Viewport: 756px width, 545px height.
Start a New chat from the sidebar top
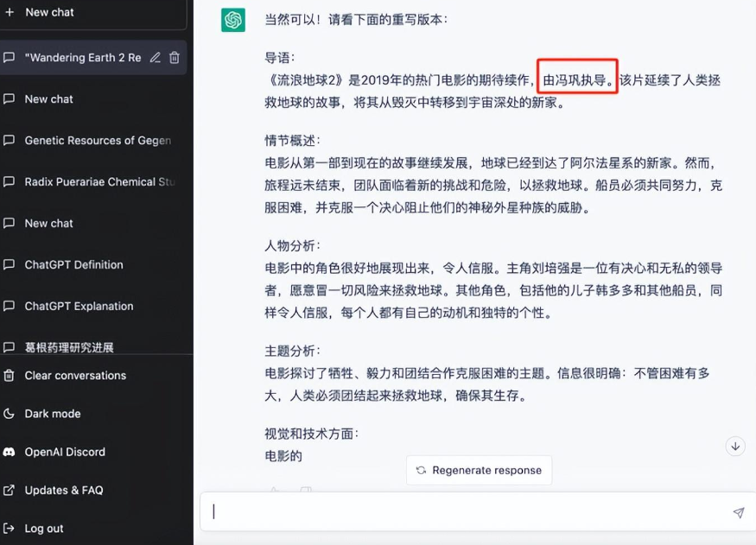(x=92, y=13)
